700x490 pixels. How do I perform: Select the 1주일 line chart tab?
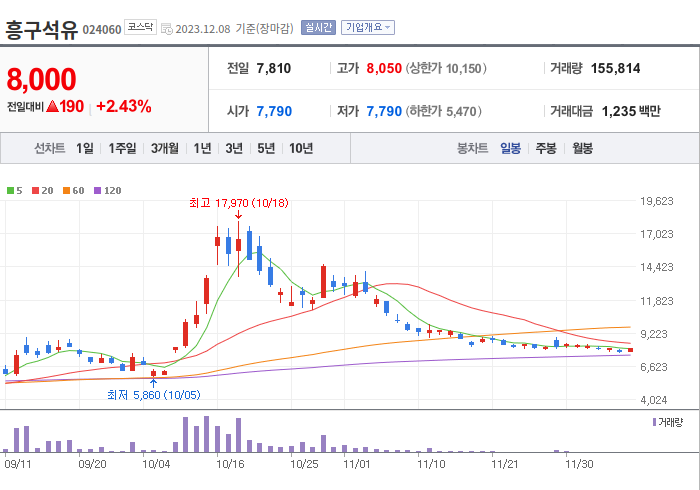pyautogui.click(x=122, y=148)
